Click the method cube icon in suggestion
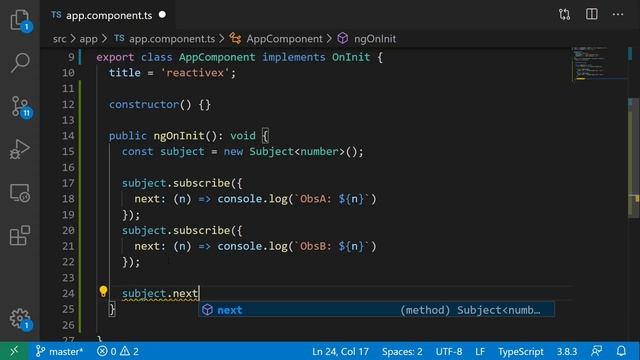The image size is (640, 360). (x=207, y=309)
